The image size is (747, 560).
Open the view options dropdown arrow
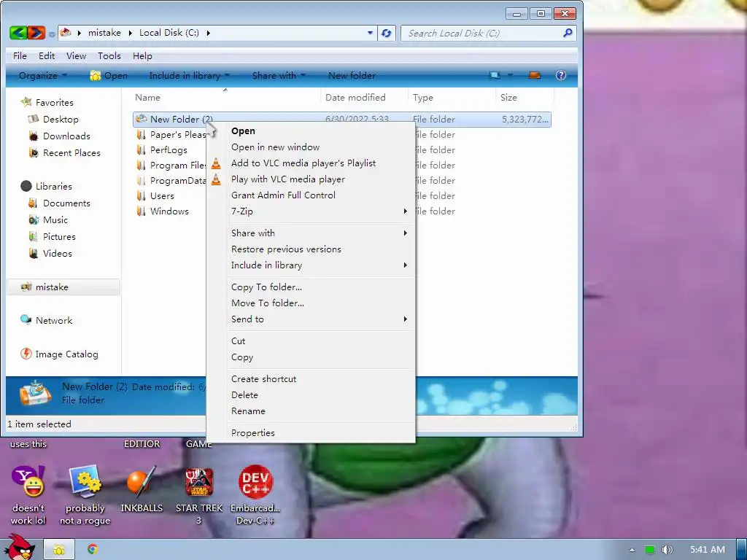pyautogui.click(x=510, y=75)
